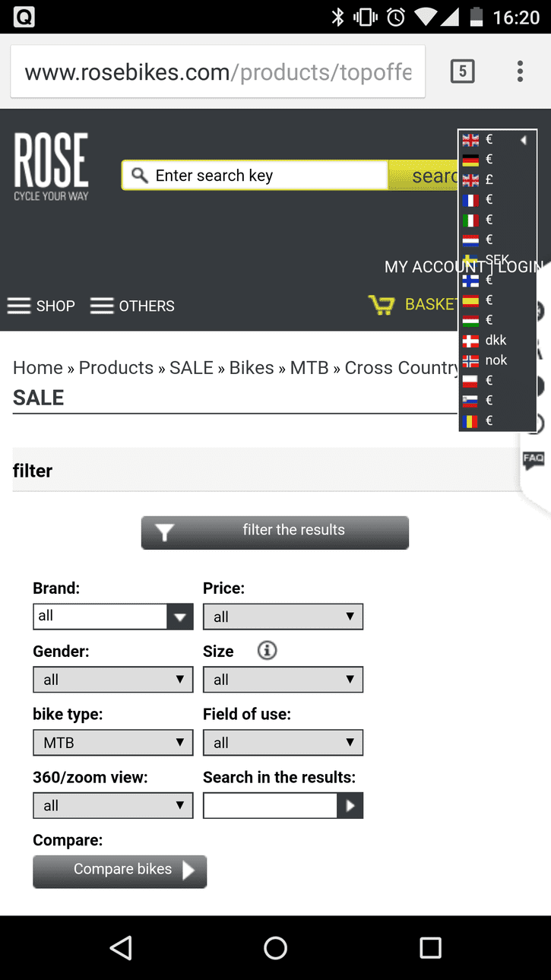Click the Compare bikes button

(x=120, y=871)
